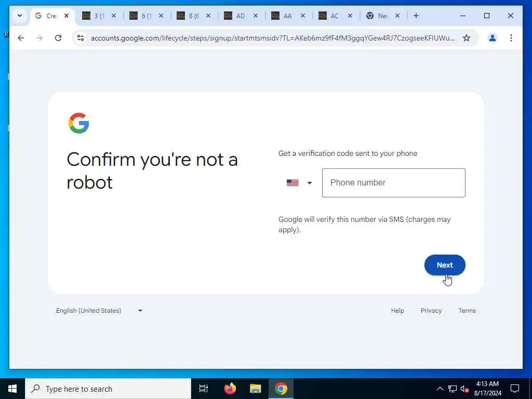Reload the current page
This screenshot has width=532, height=399.
coord(58,38)
